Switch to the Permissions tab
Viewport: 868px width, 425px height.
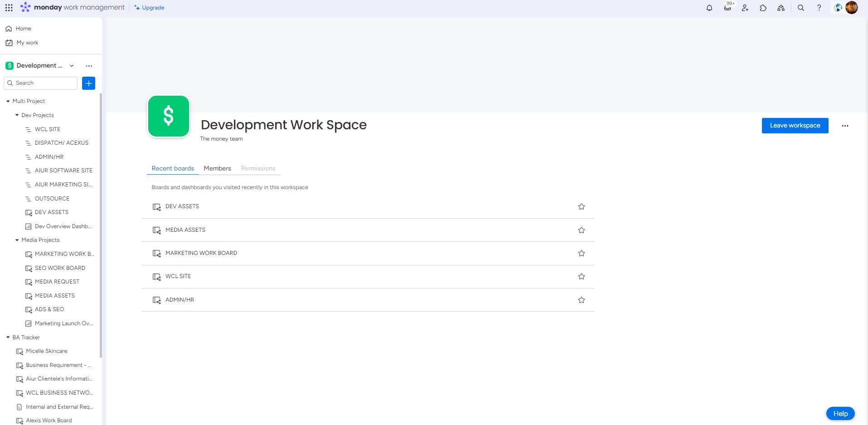pos(258,168)
